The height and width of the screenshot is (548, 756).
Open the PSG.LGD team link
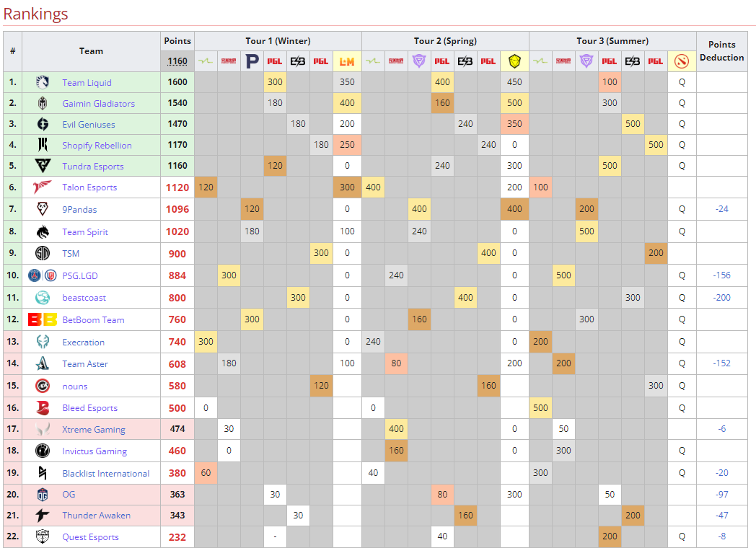point(80,275)
